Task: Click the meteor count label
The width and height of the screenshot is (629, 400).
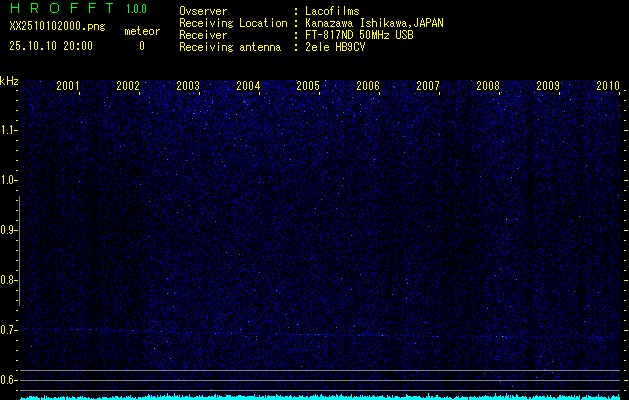Action: click(x=141, y=31)
